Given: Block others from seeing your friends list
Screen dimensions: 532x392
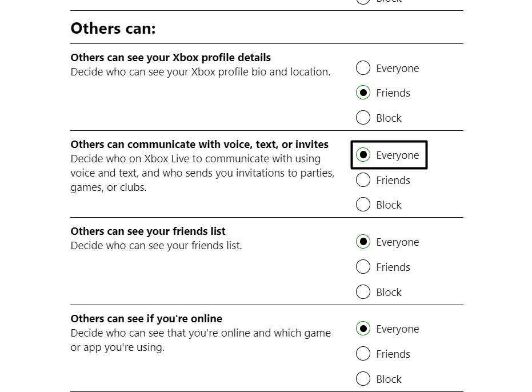Looking at the screenshot, I should (363, 293).
